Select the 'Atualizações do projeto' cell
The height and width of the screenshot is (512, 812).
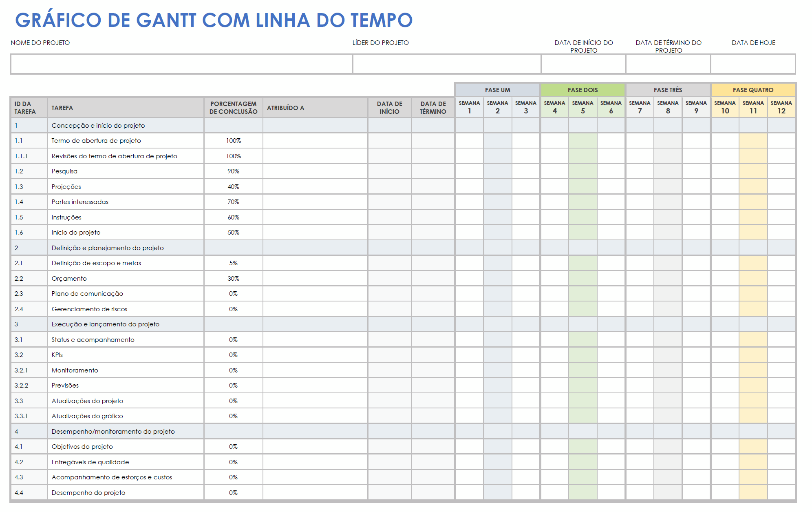tap(126, 401)
